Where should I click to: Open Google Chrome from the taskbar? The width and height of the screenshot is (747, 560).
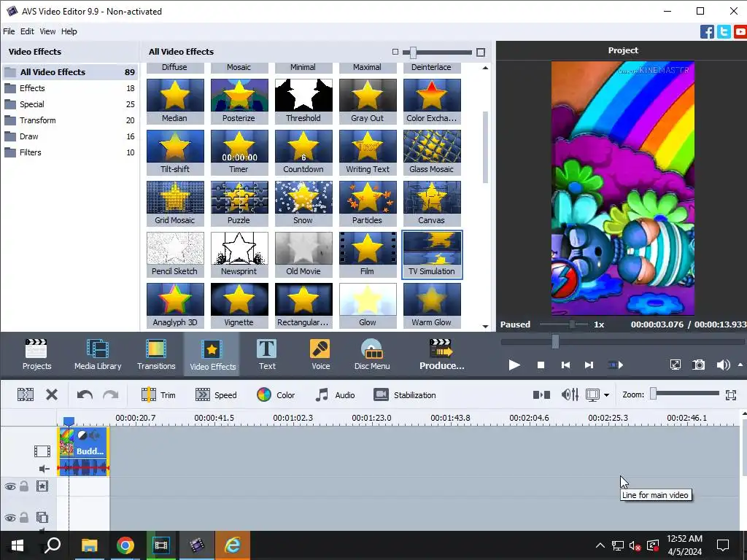[x=125, y=545]
